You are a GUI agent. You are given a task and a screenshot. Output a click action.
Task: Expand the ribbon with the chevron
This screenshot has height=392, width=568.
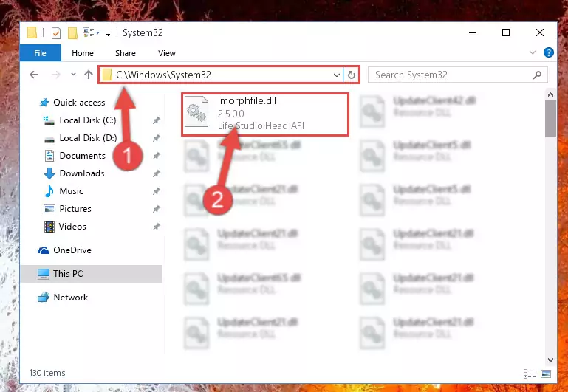tap(532, 53)
